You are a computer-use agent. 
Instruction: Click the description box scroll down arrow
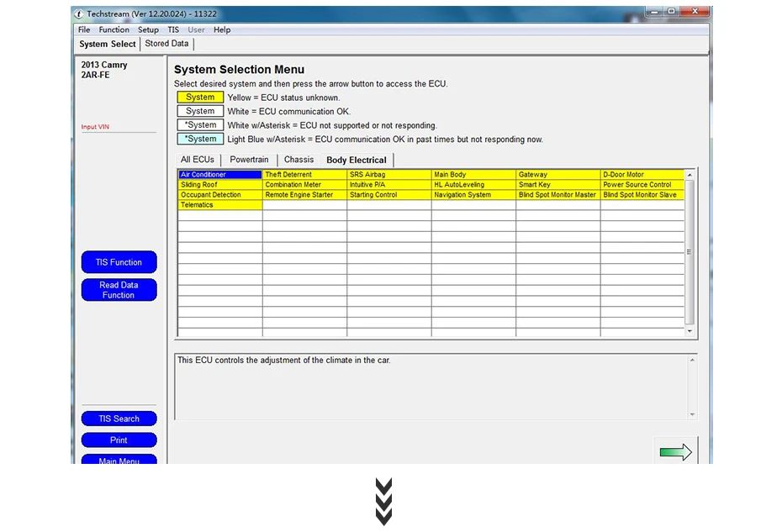[x=692, y=414]
